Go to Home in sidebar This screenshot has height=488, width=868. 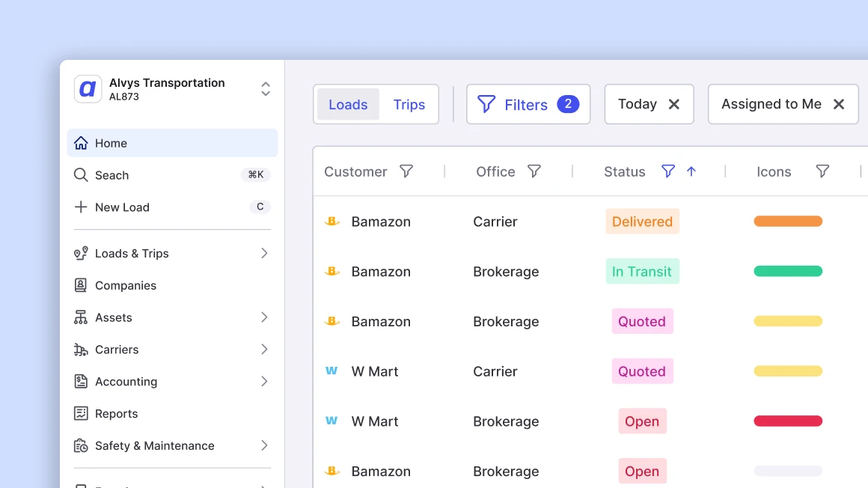(x=172, y=143)
